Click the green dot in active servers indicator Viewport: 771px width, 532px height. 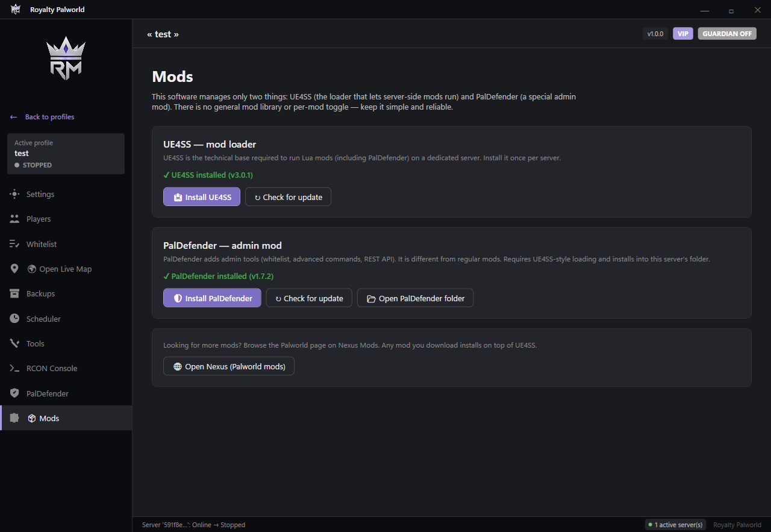[x=651, y=525]
